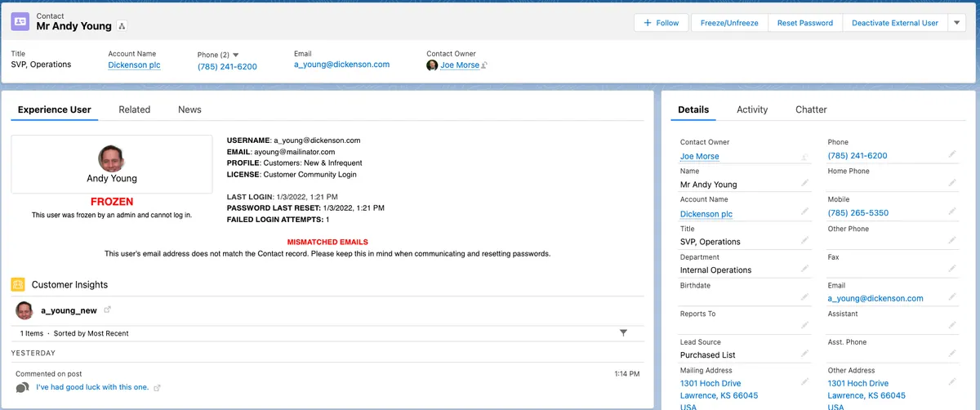Open the more actions dropdown beside Deactivate External User
Screen dimensions: 980x410
(x=957, y=23)
